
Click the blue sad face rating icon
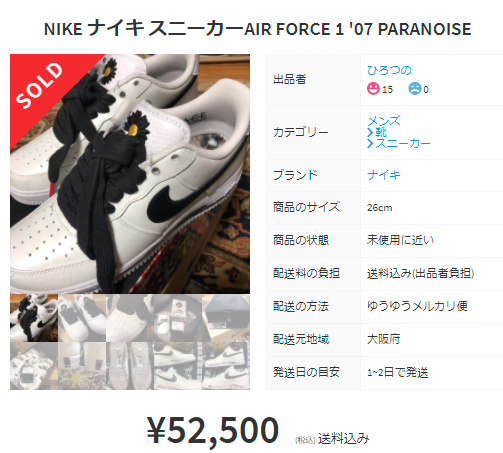pyautogui.click(x=415, y=89)
